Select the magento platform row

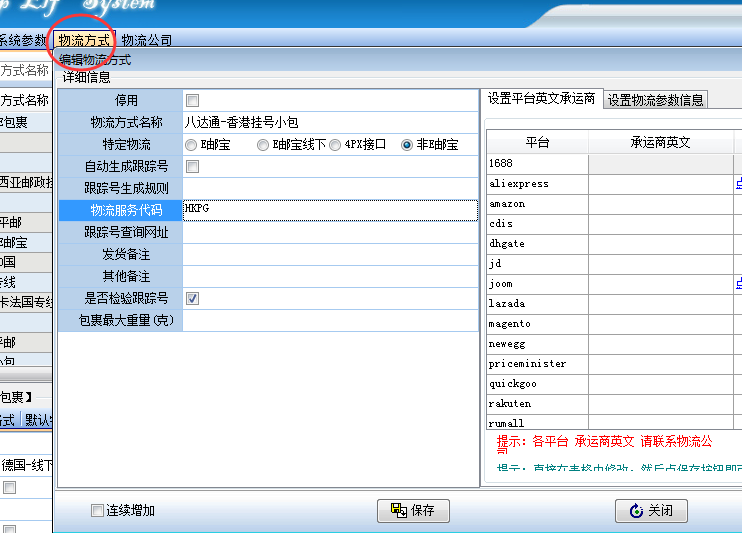(538, 324)
